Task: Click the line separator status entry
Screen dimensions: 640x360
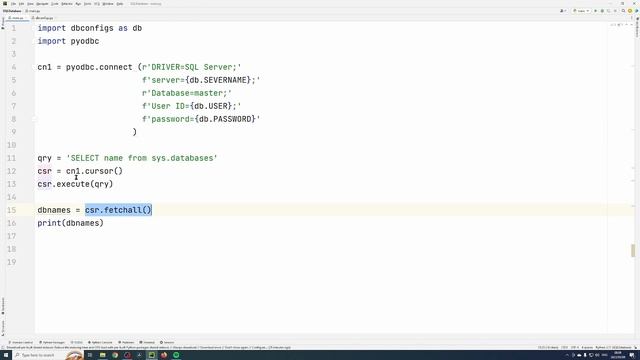Action: pos(564,348)
